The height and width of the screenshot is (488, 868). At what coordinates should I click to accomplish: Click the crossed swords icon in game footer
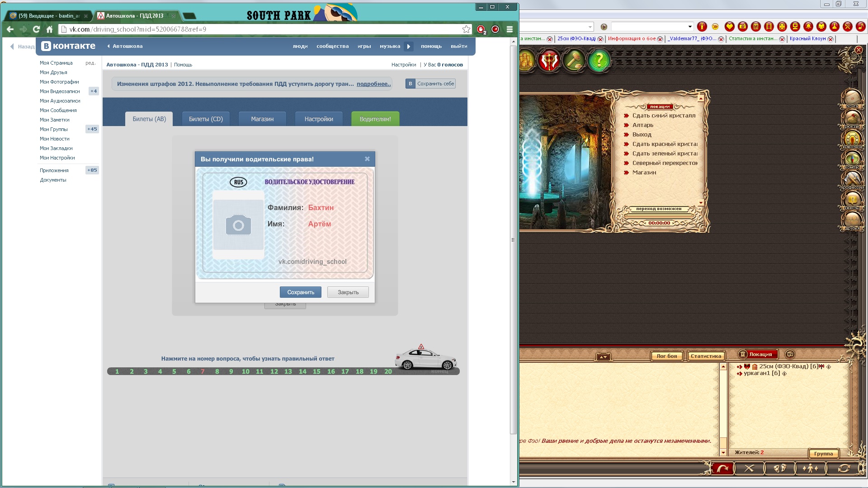pyautogui.click(x=749, y=469)
